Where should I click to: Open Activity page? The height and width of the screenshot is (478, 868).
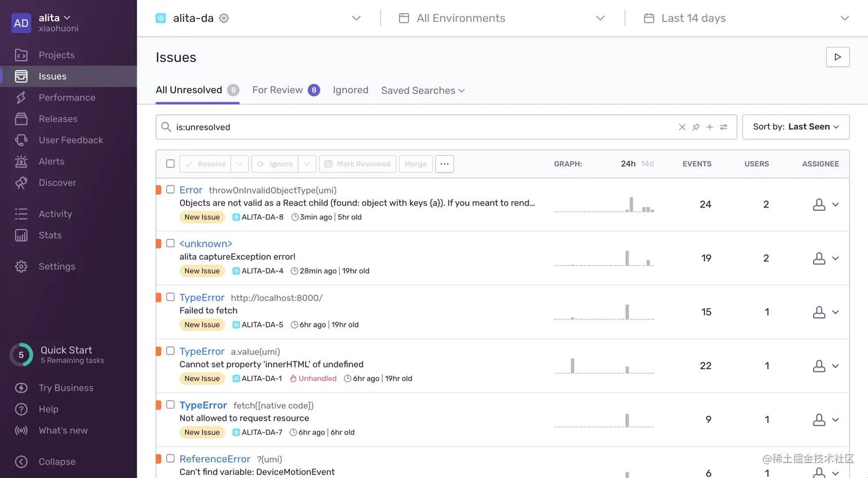55,214
